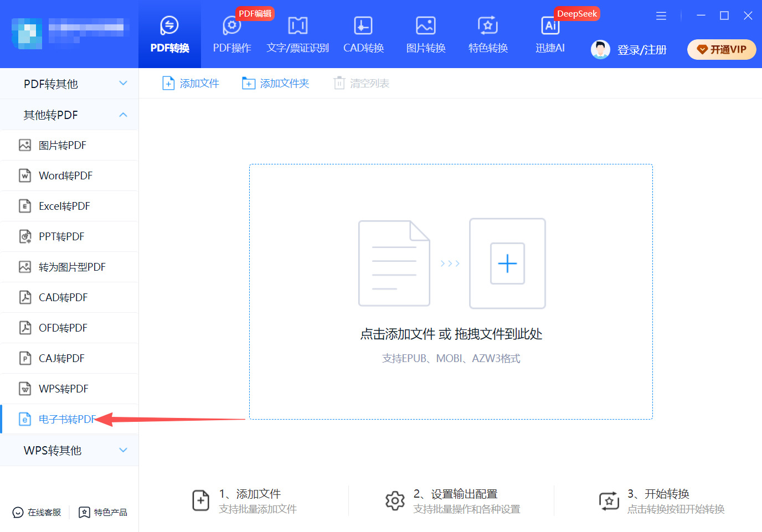Open the CAD转换 section
762x532 pixels.
[x=363, y=35]
